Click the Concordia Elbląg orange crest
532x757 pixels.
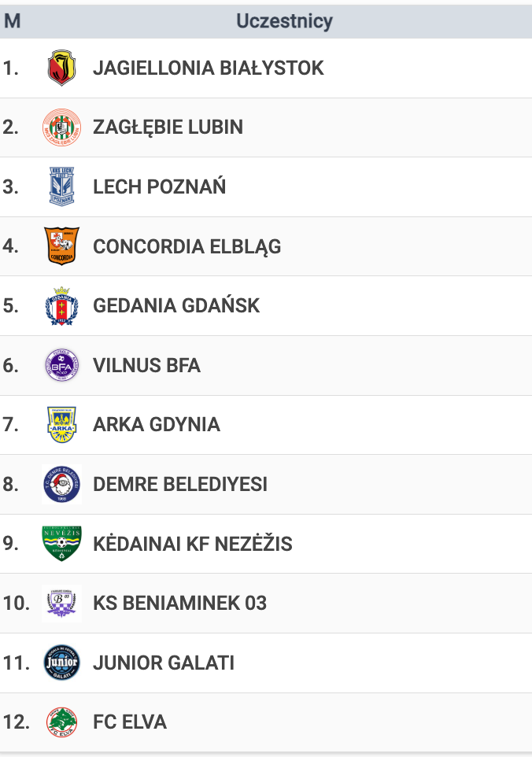(62, 246)
